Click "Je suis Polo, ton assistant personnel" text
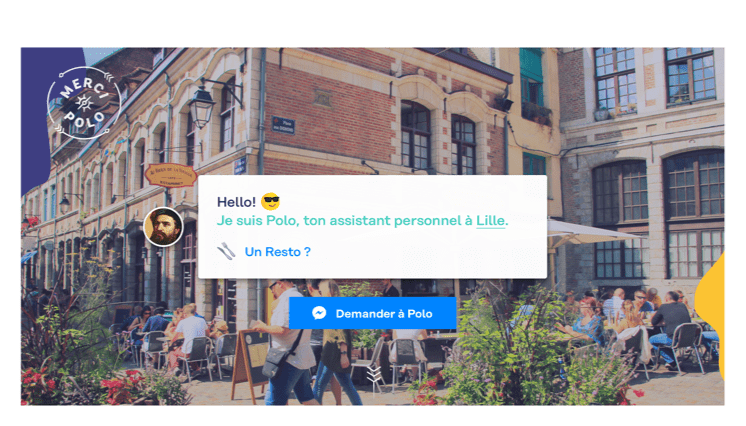Image resolution: width=746 pixels, height=426 pixels. [x=339, y=221]
